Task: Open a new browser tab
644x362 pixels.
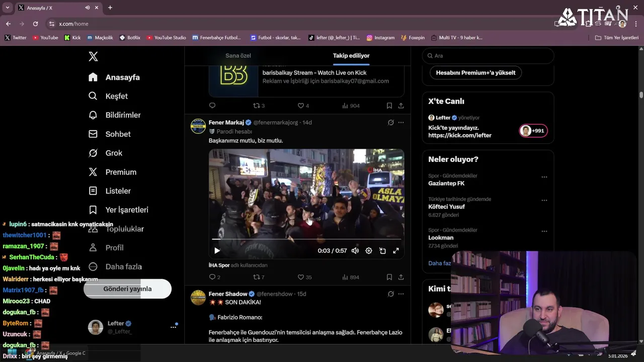Action: point(110,8)
